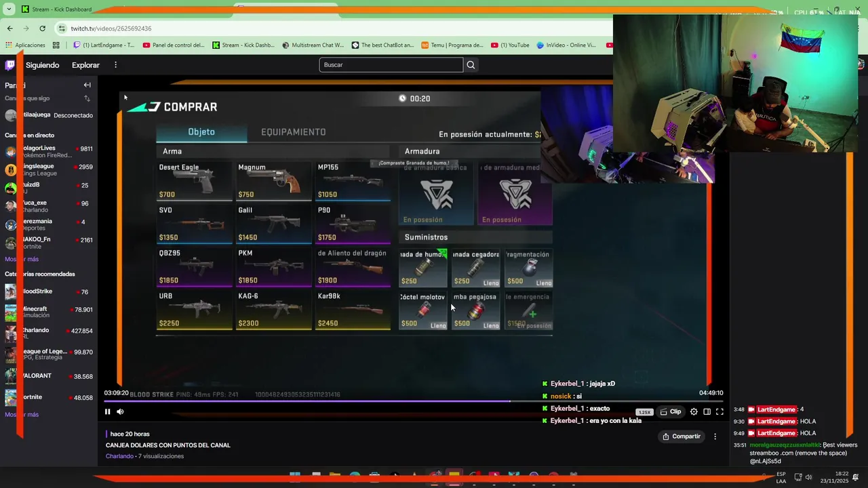This screenshot has width=868, height=488.
Task: Switch to the EQUIPAMIENTO shop tab
Action: coord(294,132)
